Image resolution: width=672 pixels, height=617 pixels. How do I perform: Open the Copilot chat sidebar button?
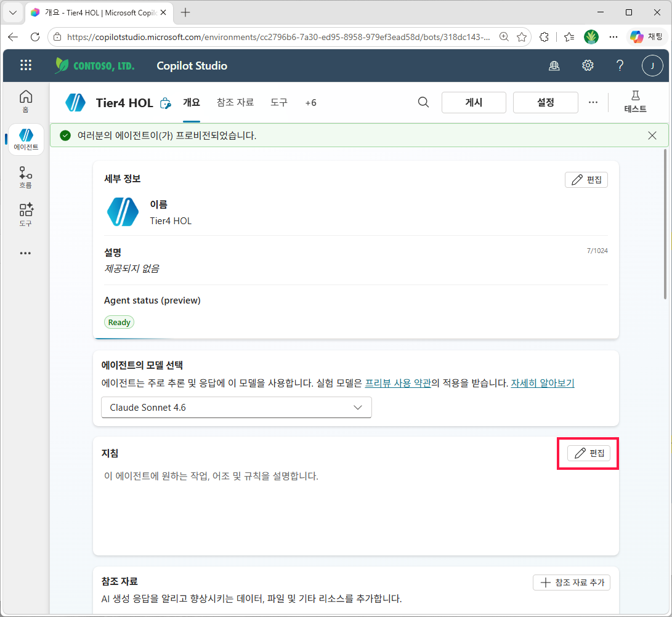tap(647, 37)
